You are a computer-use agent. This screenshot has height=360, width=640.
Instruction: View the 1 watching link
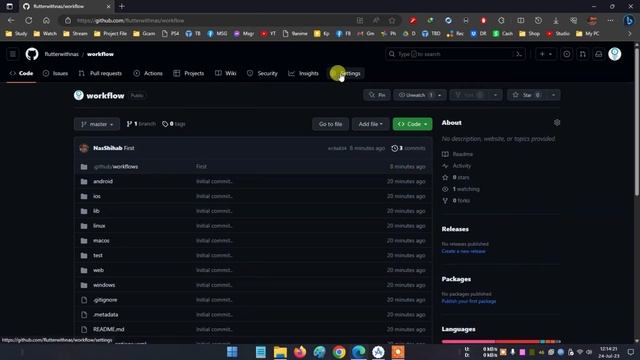pyautogui.click(x=461, y=189)
